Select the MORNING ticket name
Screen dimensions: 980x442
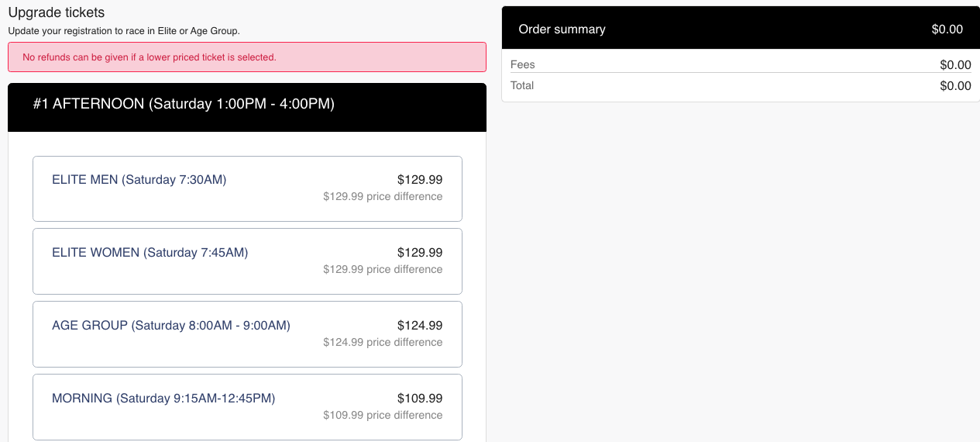[x=163, y=399]
